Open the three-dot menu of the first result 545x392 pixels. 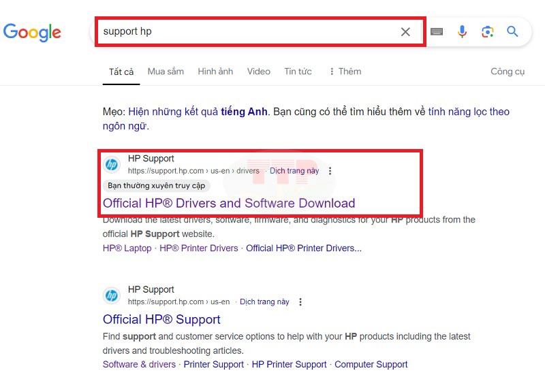pos(330,171)
